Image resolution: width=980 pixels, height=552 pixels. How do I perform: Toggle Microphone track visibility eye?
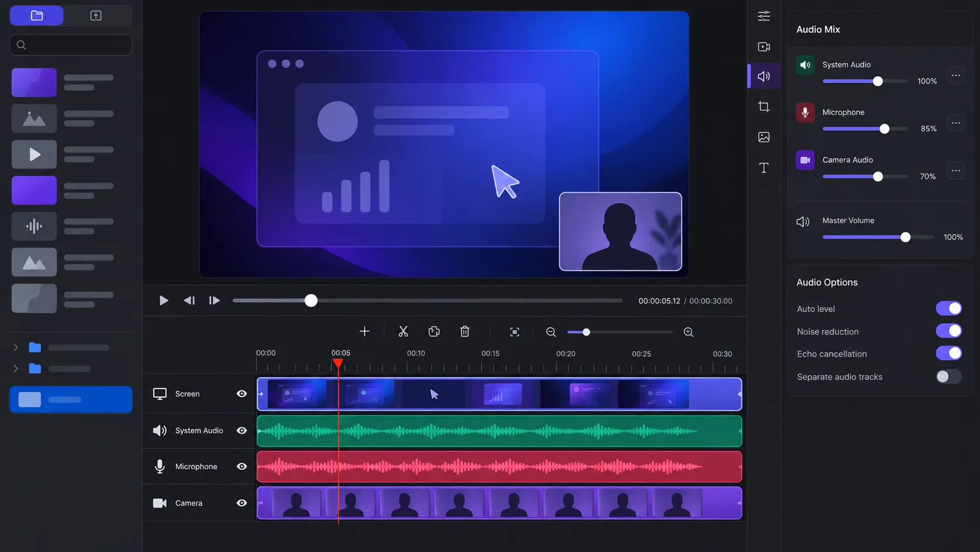coord(241,467)
